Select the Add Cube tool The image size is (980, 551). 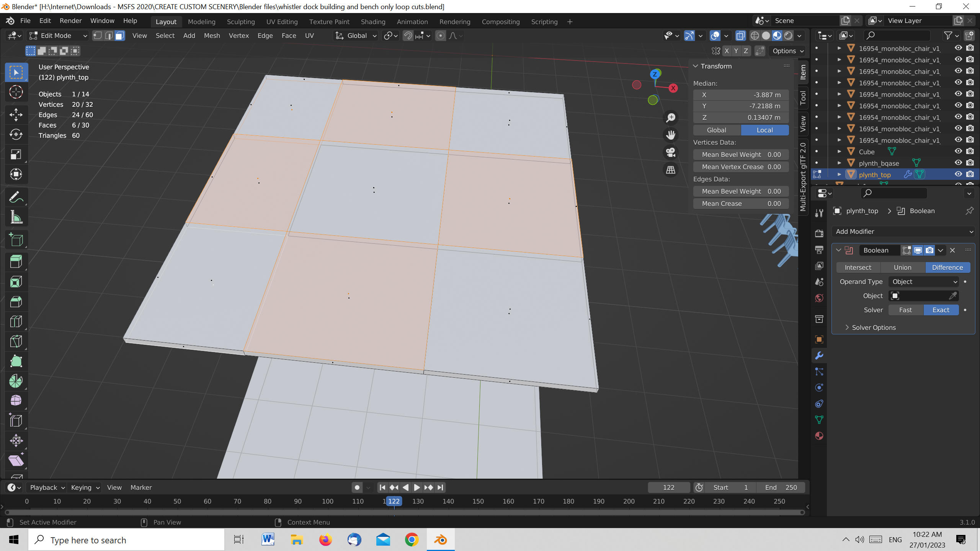(16, 240)
